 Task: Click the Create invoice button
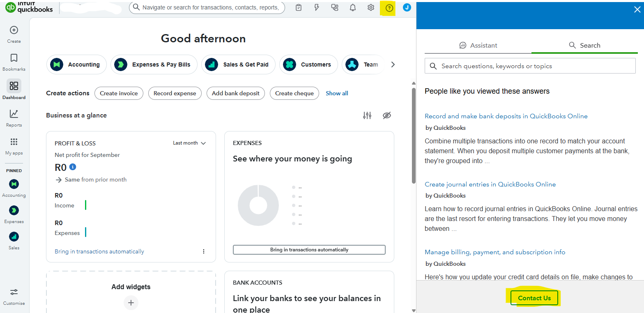(119, 93)
